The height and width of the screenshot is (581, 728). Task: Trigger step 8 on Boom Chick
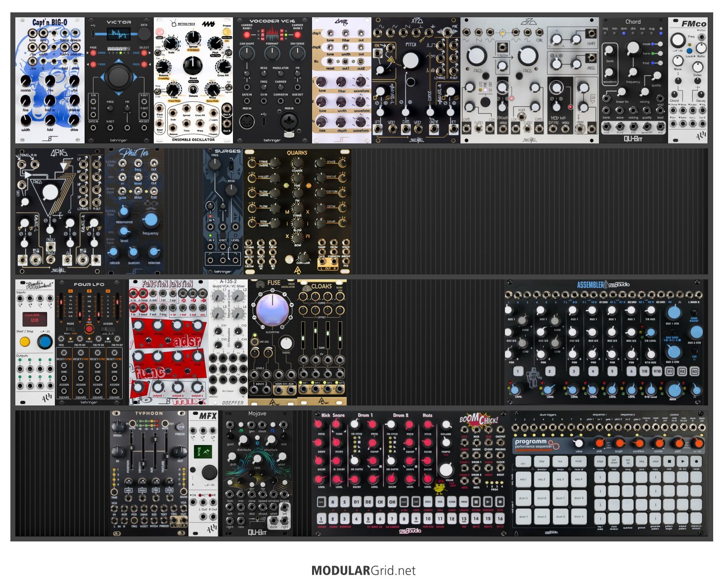coord(405,519)
